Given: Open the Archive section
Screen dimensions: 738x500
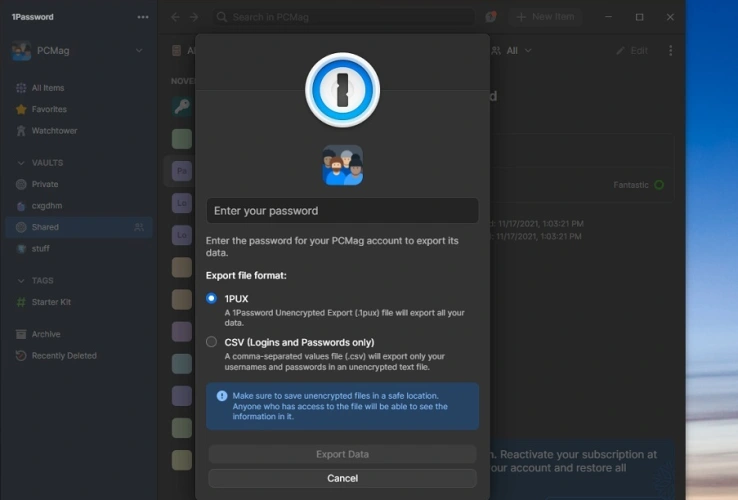Looking at the screenshot, I should [x=45, y=334].
